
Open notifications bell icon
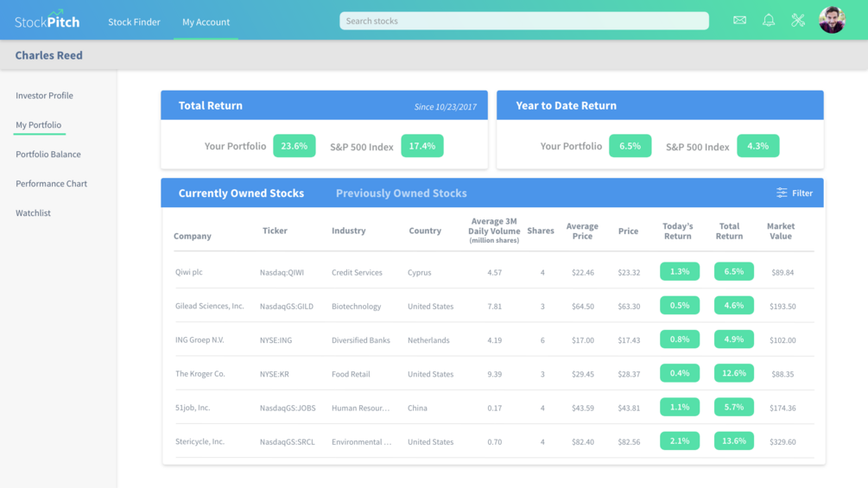click(x=769, y=21)
